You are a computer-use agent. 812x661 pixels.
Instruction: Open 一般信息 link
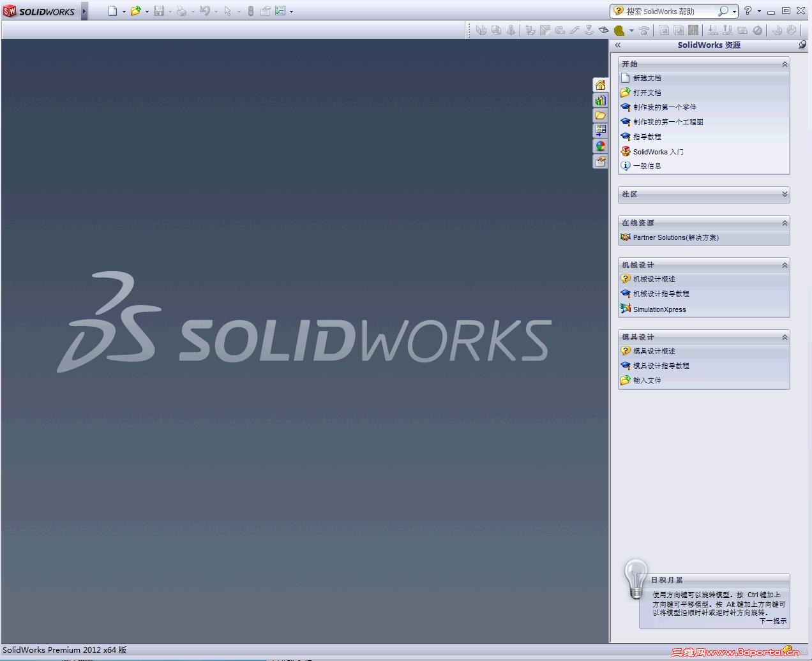point(647,166)
